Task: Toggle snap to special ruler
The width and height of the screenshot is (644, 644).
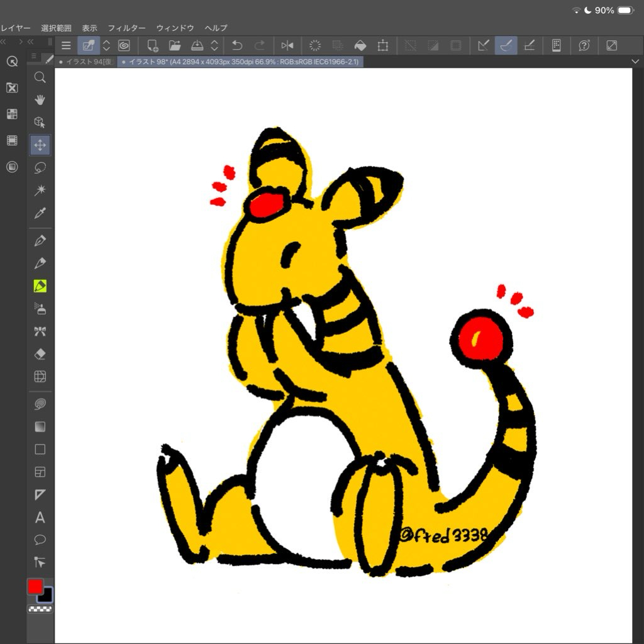Action: [x=506, y=45]
